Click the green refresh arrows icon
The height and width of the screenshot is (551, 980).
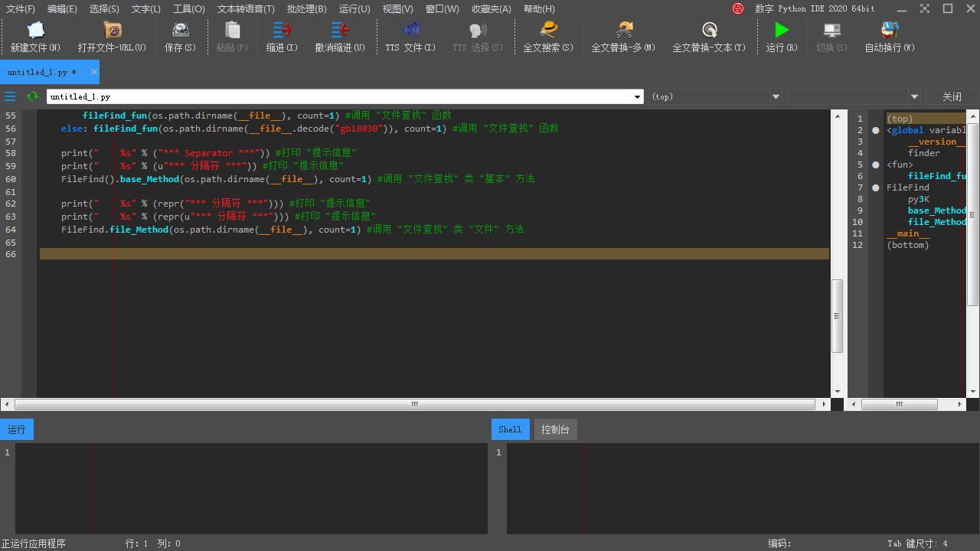tap(32, 96)
